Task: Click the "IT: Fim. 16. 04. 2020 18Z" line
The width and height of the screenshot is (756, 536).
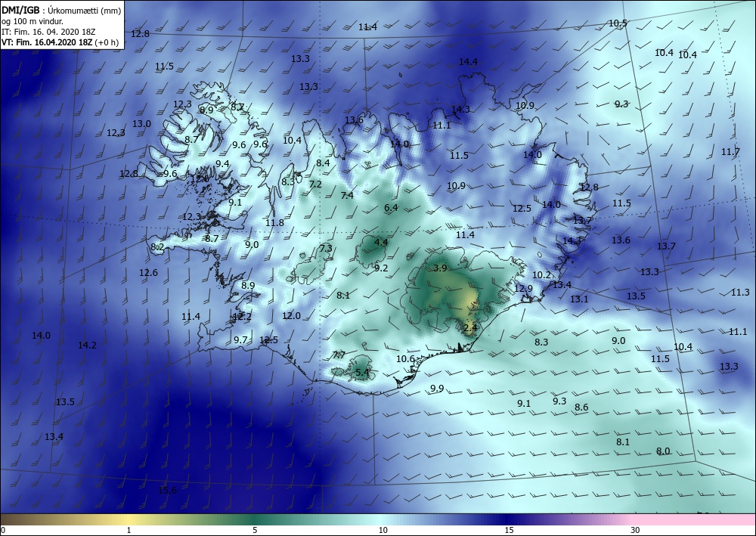Action: (48, 32)
